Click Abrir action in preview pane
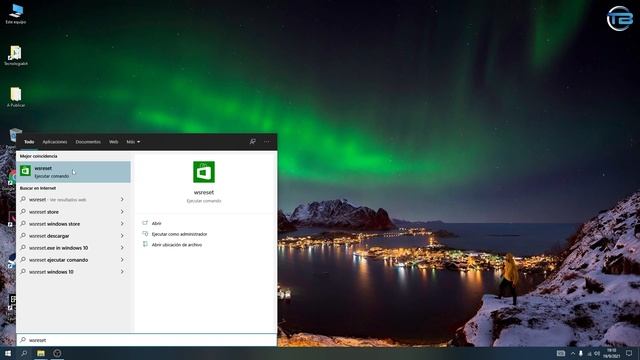 (x=156, y=223)
